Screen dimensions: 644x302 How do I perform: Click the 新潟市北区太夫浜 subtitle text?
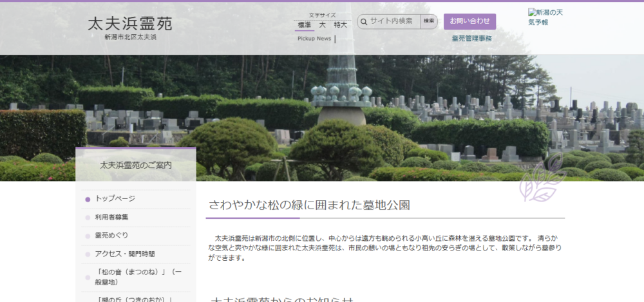130,37
